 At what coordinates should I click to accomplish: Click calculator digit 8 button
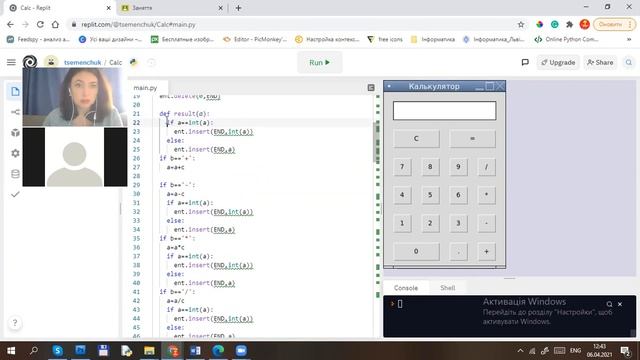click(430, 167)
